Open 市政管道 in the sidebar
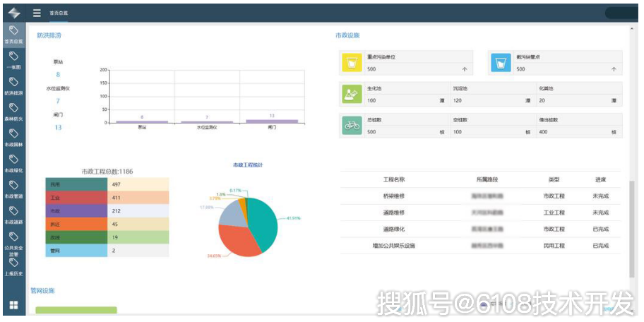Image resolution: width=644 pixels, height=322 pixels. click(14, 190)
